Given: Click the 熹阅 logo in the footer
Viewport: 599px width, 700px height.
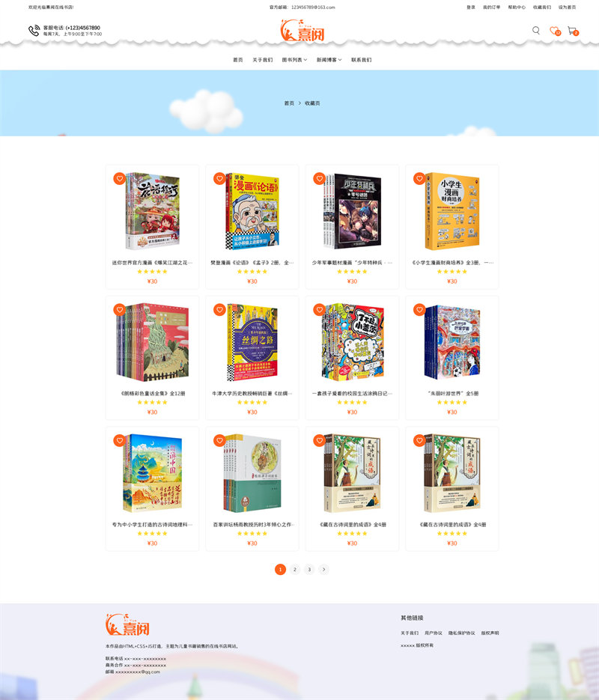Looking at the screenshot, I should [127, 624].
